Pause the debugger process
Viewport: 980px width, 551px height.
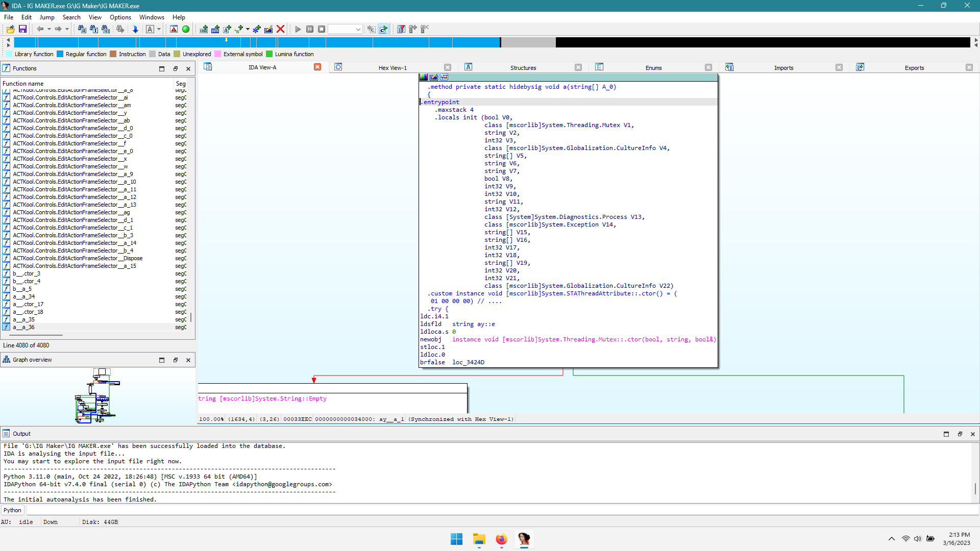coord(310,29)
